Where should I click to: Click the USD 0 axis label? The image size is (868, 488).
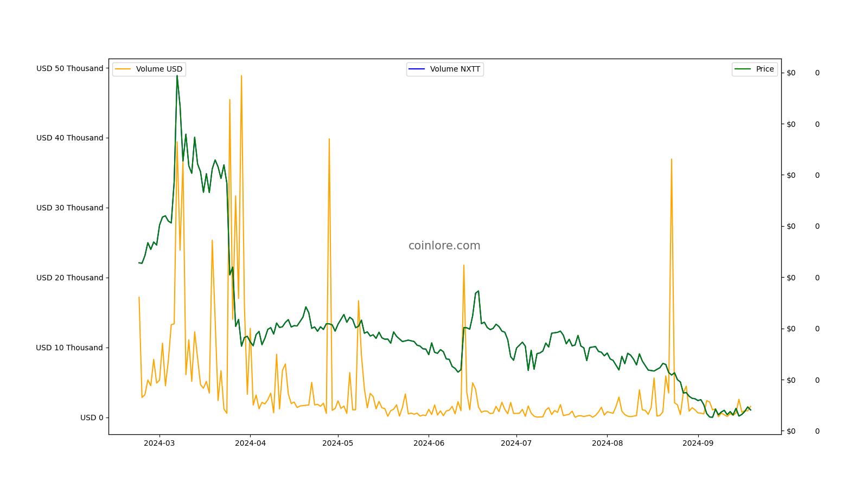(x=92, y=418)
